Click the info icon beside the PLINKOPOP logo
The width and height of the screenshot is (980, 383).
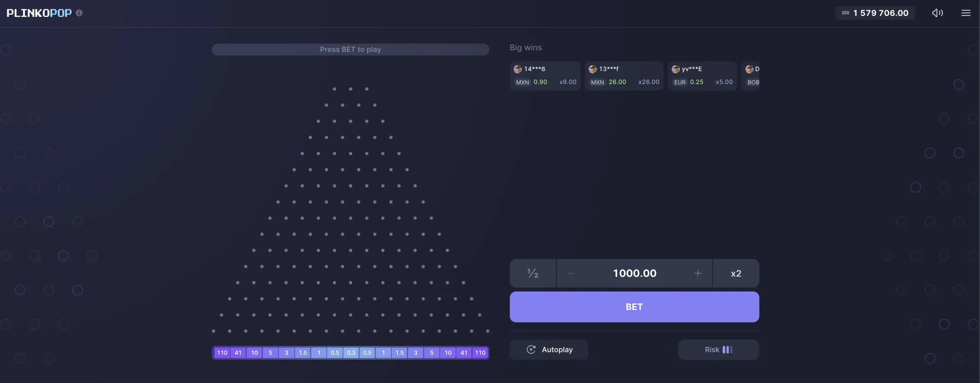pos(79,13)
